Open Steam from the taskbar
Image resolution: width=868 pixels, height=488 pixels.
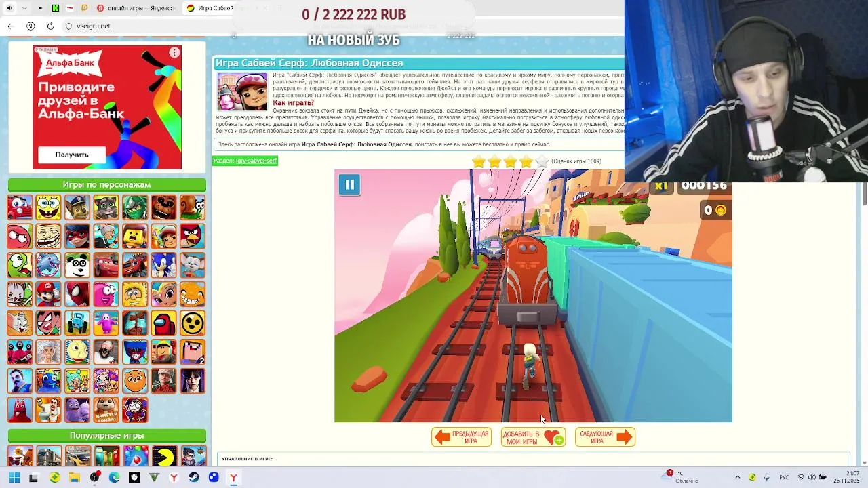[x=194, y=477]
